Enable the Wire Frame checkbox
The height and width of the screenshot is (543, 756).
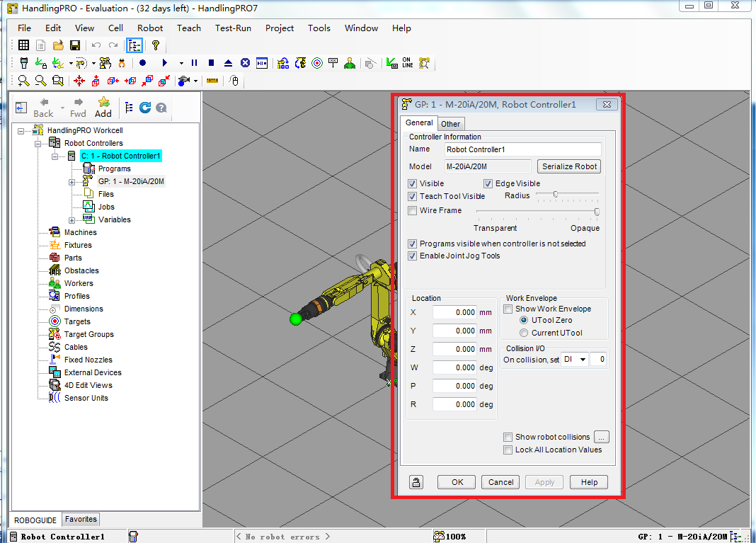click(x=413, y=210)
